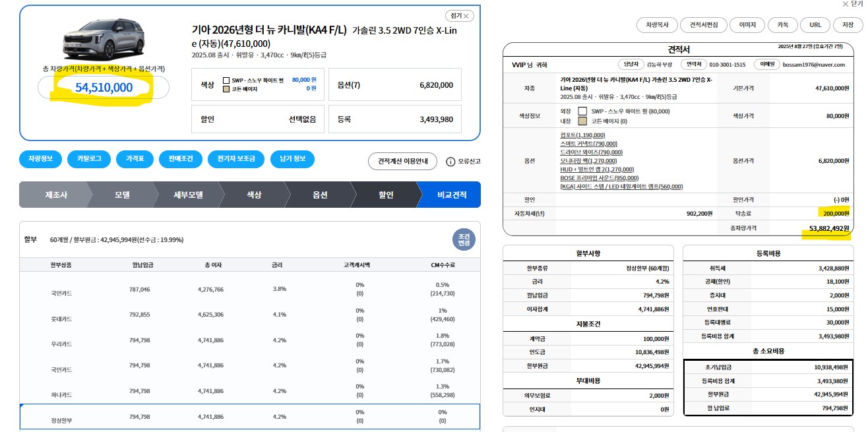Switch to the 색상 step tab
The height and width of the screenshot is (432, 868).
[254, 195]
